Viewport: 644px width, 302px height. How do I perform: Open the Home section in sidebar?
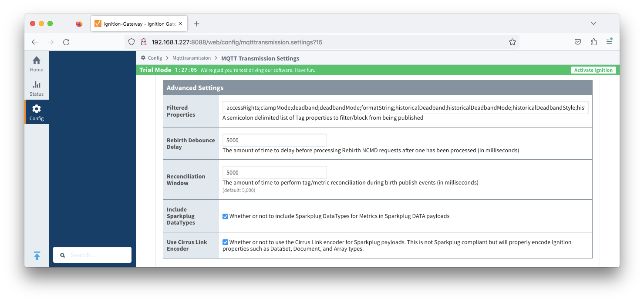click(x=37, y=64)
